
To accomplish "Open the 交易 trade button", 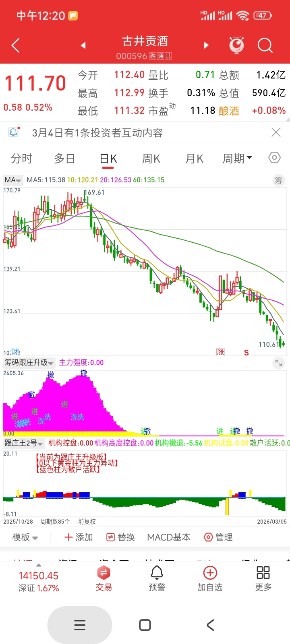I will (x=104, y=579).
